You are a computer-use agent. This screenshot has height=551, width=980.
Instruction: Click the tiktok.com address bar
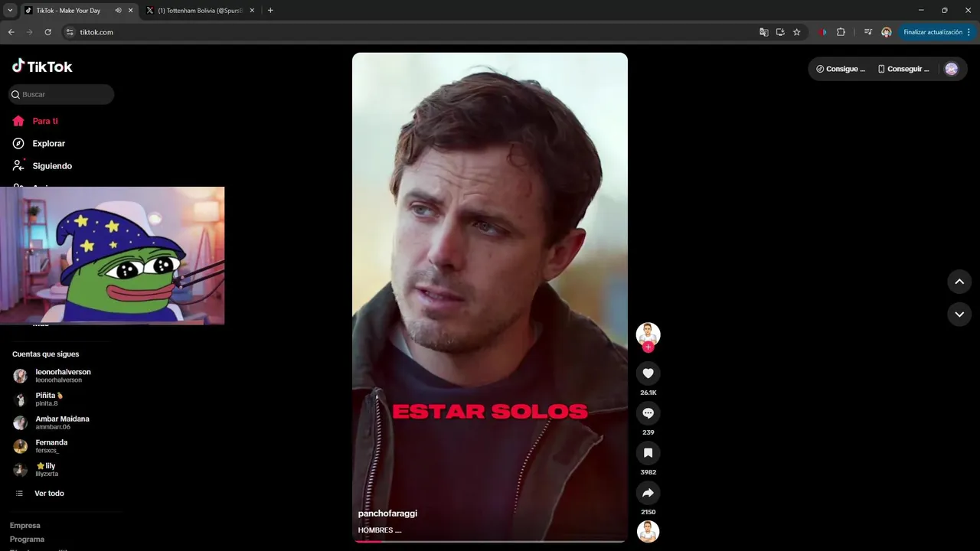[413, 32]
